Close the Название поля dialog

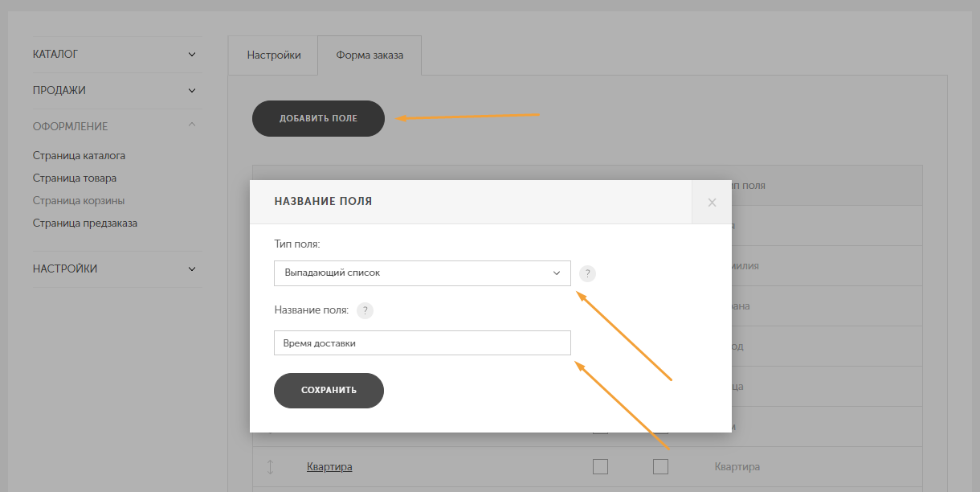(712, 202)
